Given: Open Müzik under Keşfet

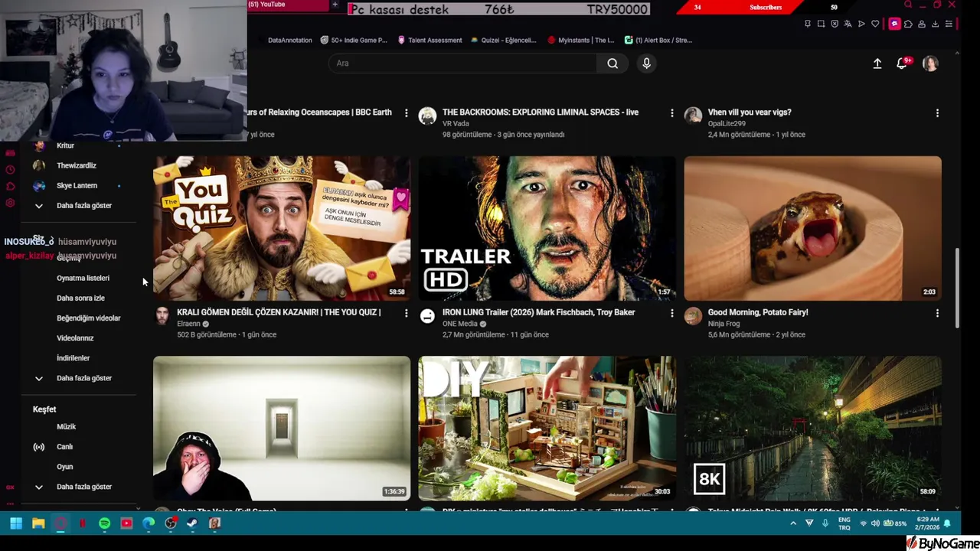Looking at the screenshot, I should click(67, 427).
